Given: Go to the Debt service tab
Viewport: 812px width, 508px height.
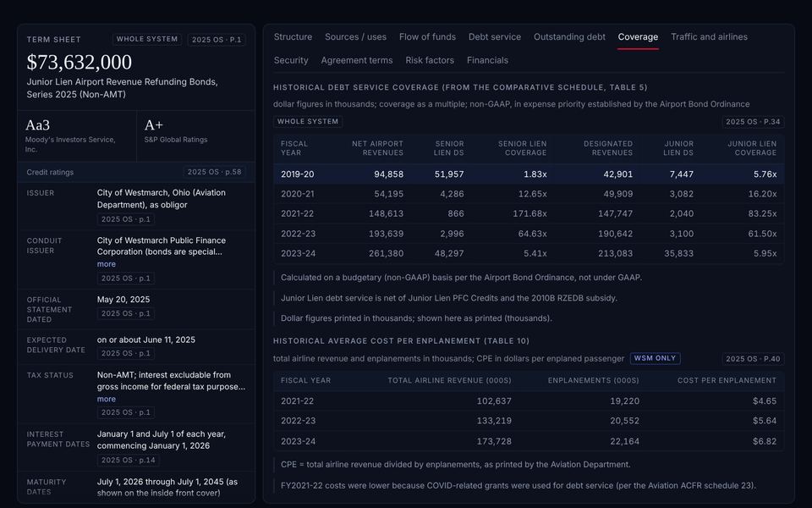Looking at the screenshot, I should click(x=495, y=36).
